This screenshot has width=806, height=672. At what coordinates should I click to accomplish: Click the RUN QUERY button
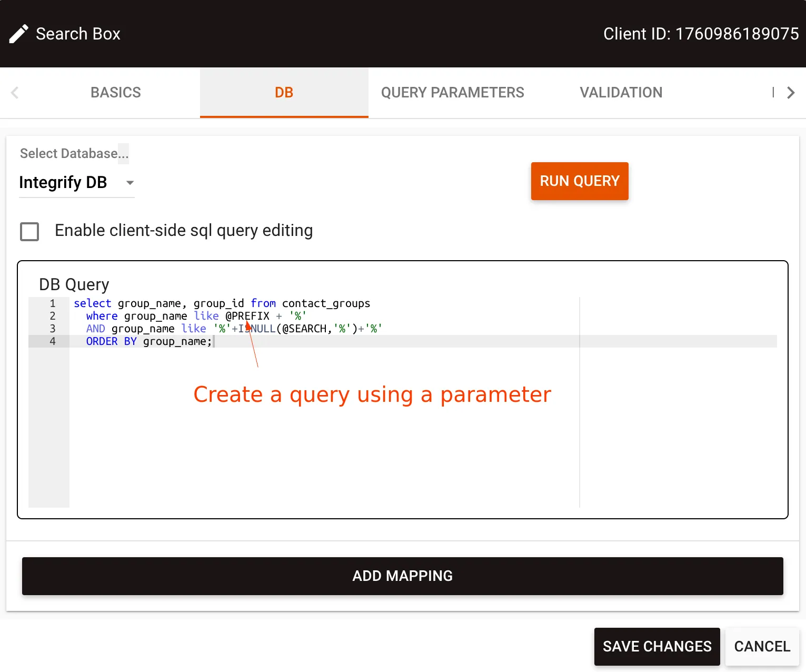click(579, 181)
